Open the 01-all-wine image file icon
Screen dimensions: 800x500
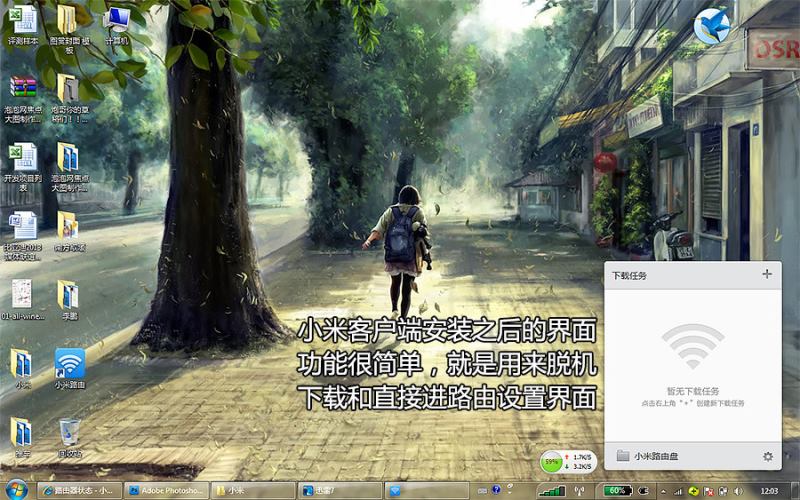click(22, 300)
